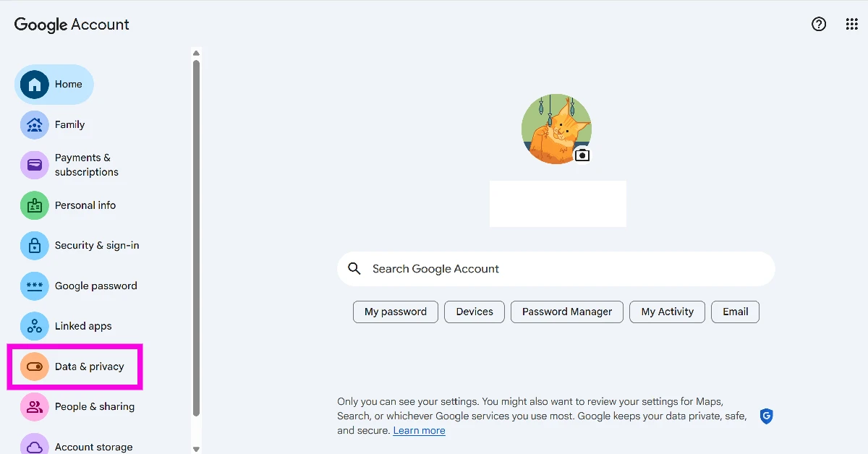Click the blue Google shield icon

coord(767,416)
